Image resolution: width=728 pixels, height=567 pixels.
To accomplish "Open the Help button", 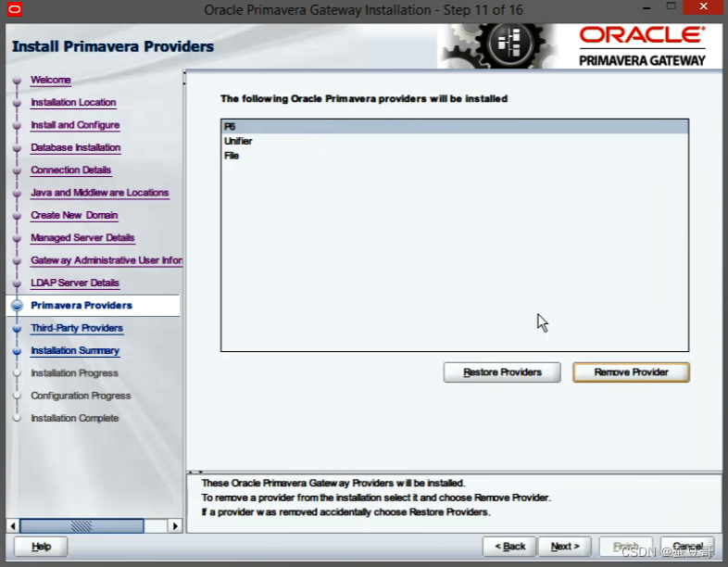I will [x=41, y=547].
